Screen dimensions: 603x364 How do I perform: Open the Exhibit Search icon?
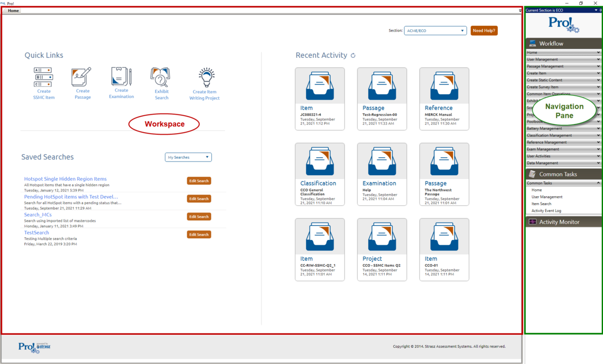pos(161,77)
